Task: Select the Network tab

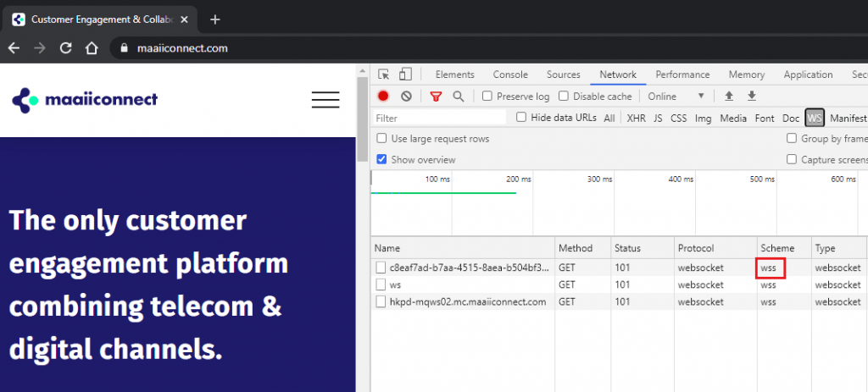Action: pyautogui.click(x=618, y=75)
